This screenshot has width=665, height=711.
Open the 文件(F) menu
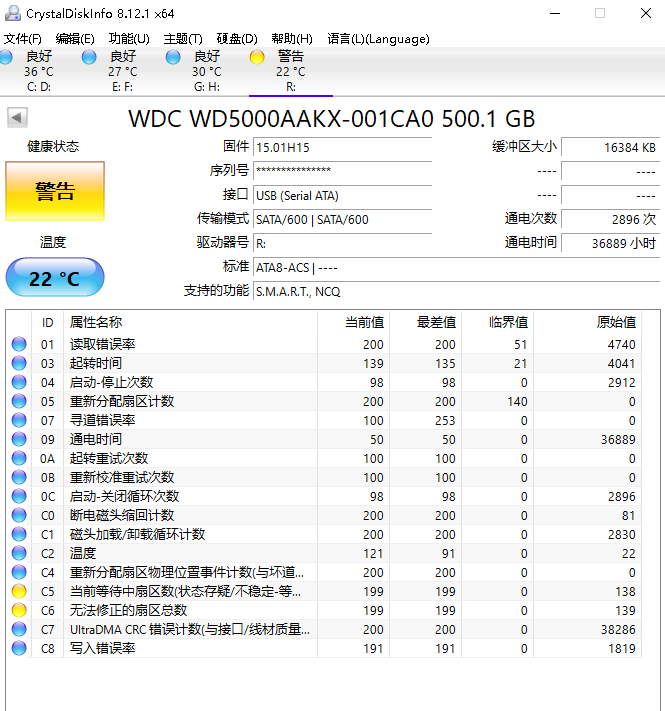click(x=22, y=39)
